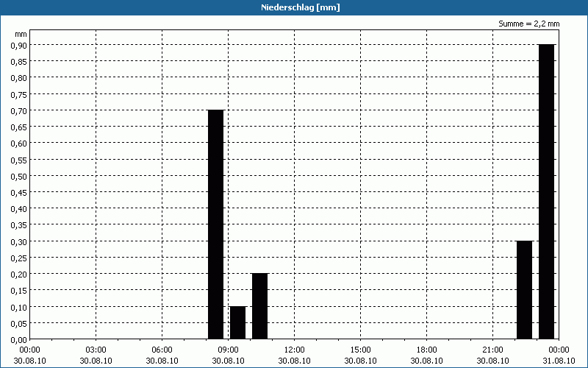Select the 0,25 y-axis value
This screenshot has width=588, height=368.
[19, 258]
